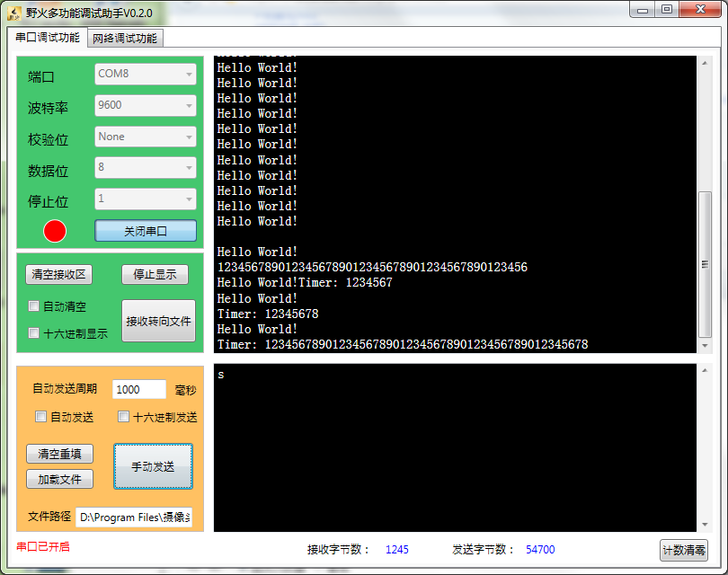
Task: Enable the 自动清空 checkbox
Action: (34, 306)
